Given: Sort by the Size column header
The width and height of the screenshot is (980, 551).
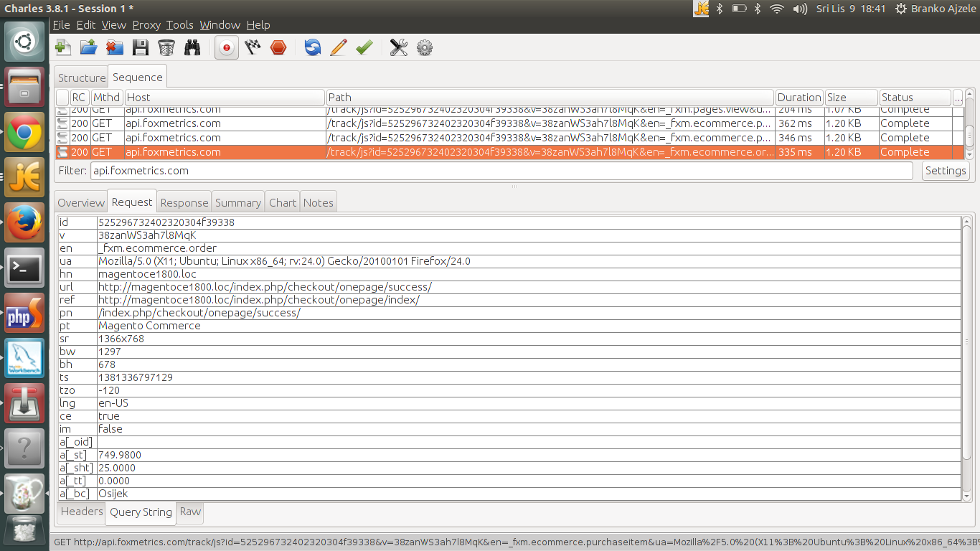Looking at the screenshot, I should (x=851, y=98).
